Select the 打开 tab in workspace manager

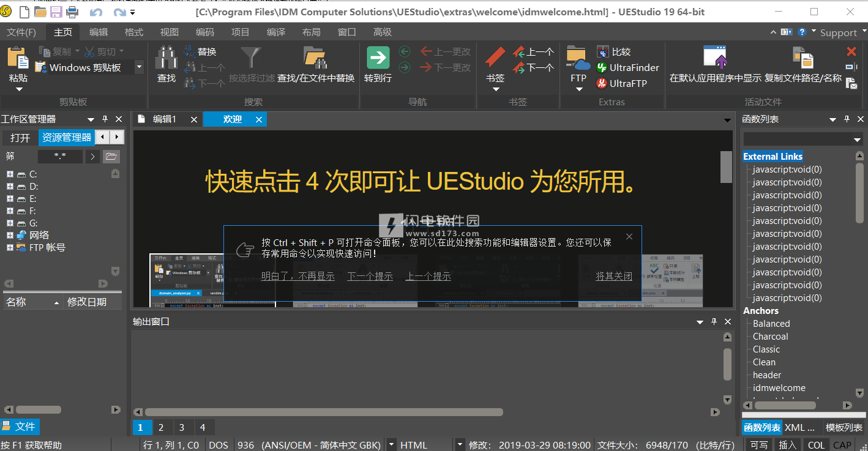click(x=20, y=138)
